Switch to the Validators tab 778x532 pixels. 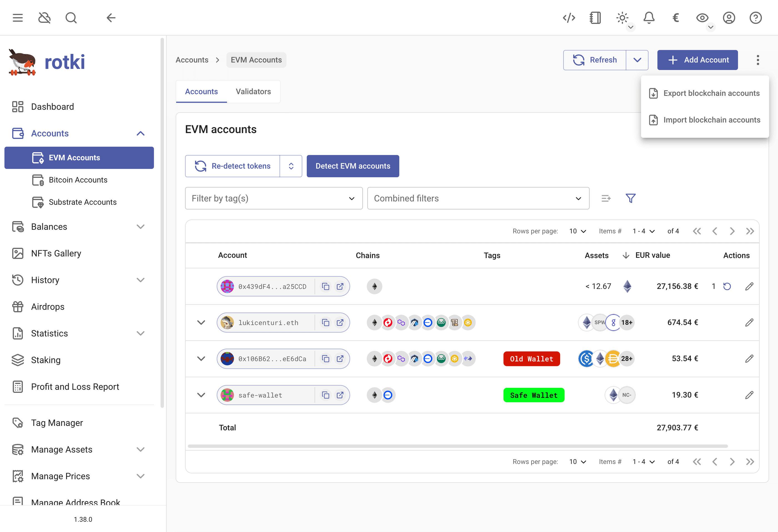coord(253,91)
